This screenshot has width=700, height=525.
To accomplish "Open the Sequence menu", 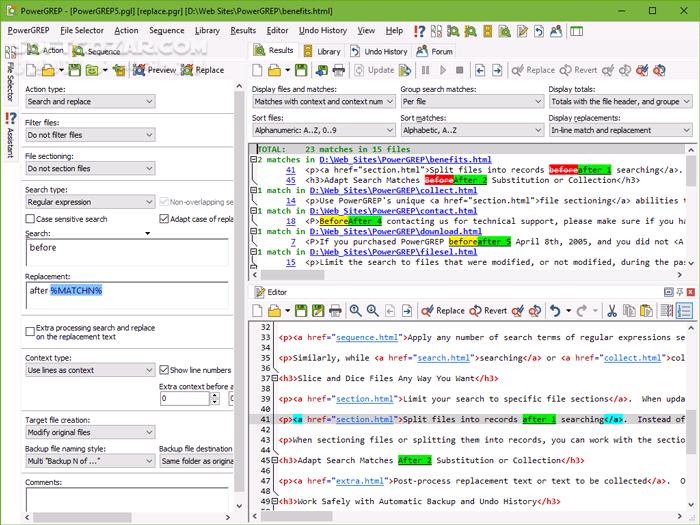I will [167, 30].
